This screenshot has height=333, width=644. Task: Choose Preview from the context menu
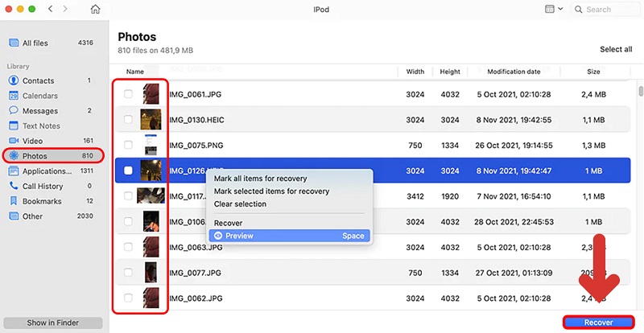click(239, 236)
